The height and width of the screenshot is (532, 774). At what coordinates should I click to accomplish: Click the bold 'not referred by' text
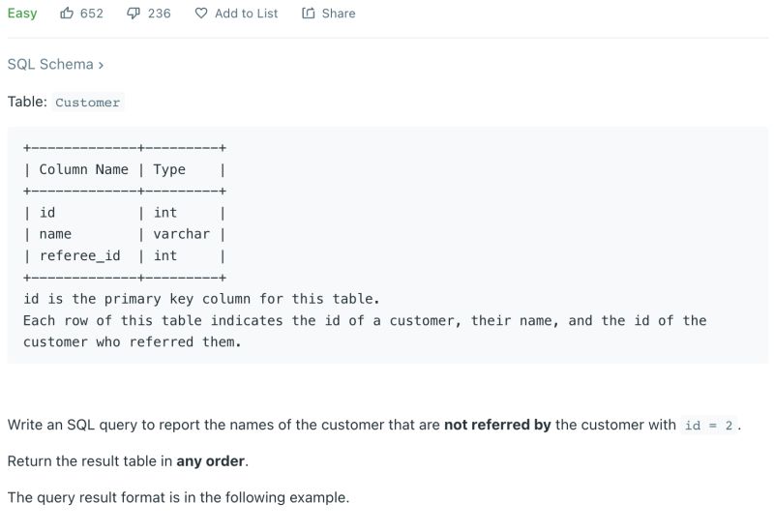click(x=497, y=425)
